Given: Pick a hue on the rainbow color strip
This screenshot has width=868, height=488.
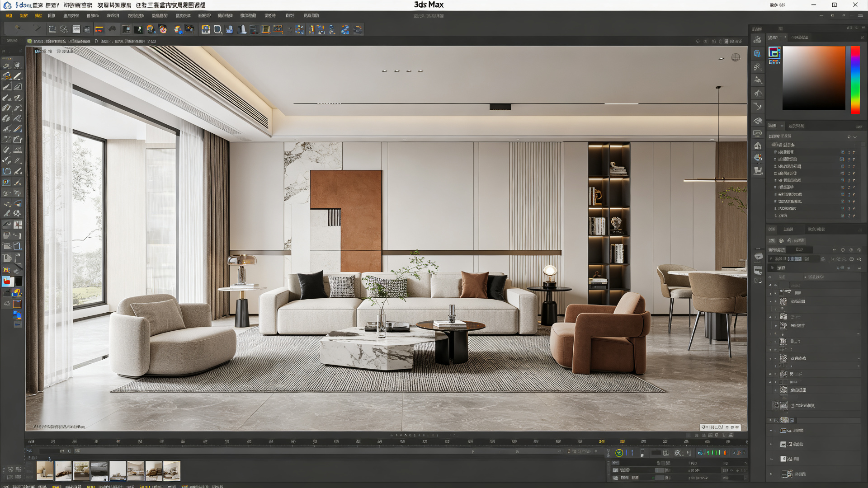Looking at the screenshot, I should (855, 80).
